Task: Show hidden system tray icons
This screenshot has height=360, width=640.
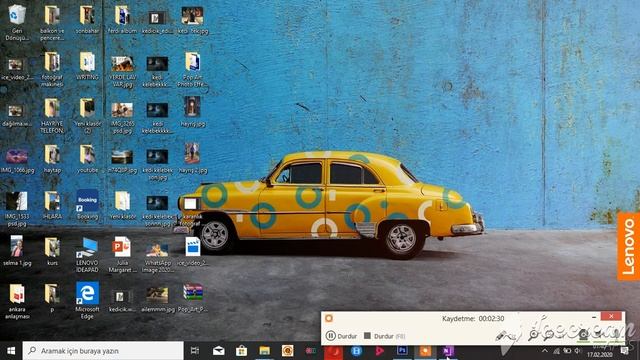Action: pos(545,351)
